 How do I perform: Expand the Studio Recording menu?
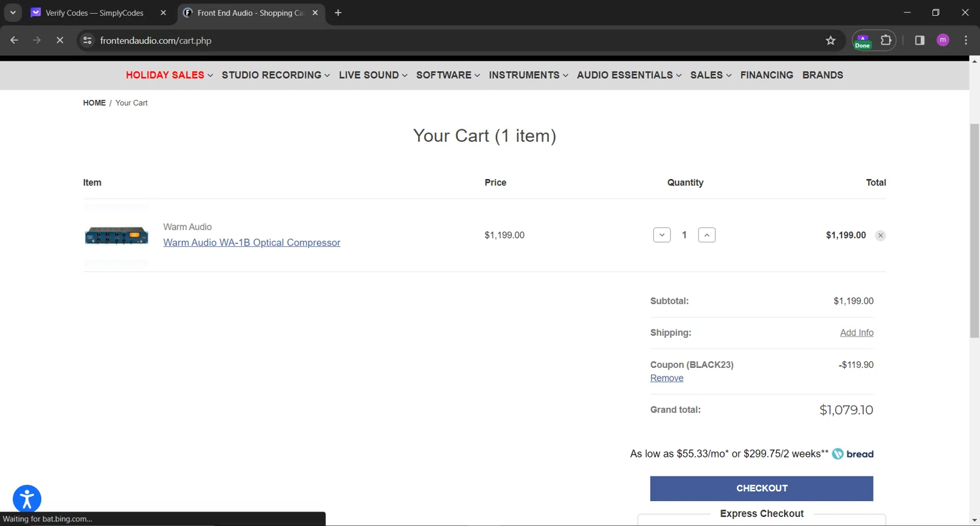click(276, 75)
